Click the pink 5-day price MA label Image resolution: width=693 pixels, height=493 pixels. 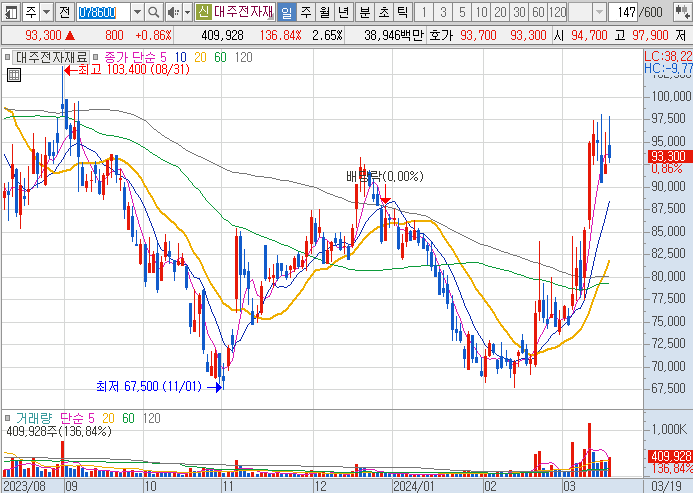click(x=164, y=57)
